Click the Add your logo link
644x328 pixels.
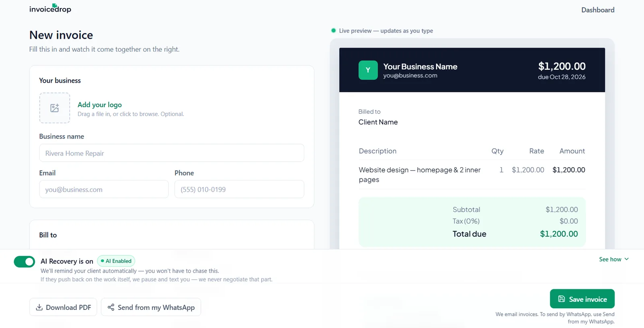coord(100,105)
